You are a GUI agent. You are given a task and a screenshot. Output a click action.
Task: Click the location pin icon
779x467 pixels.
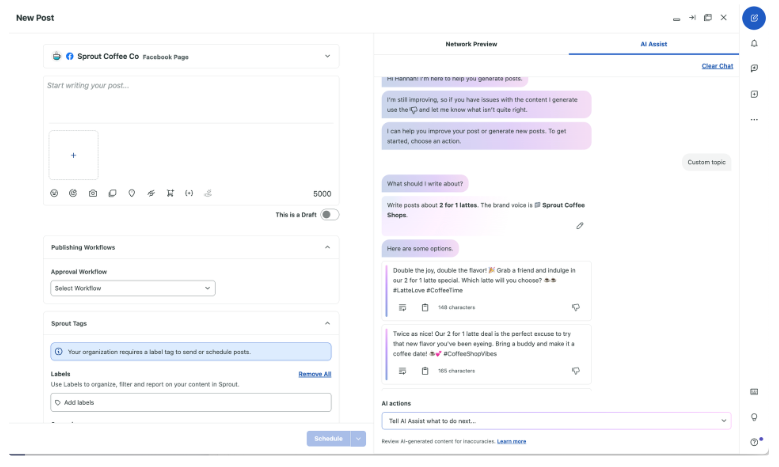coord(132,193)
